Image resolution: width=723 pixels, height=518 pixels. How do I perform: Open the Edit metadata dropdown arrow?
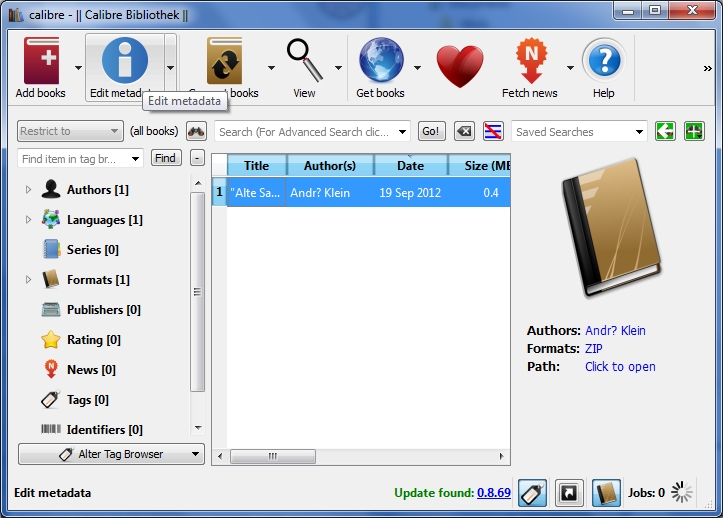170,68
